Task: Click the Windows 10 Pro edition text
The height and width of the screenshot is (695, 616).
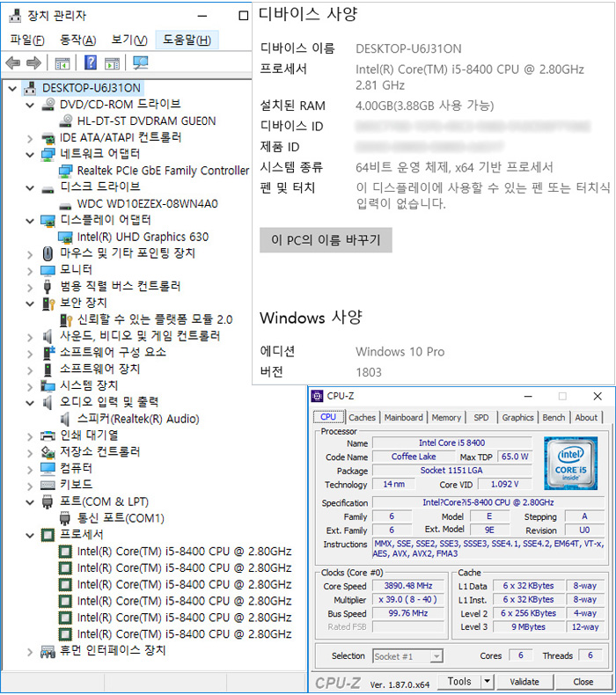Action: [400, 352]
